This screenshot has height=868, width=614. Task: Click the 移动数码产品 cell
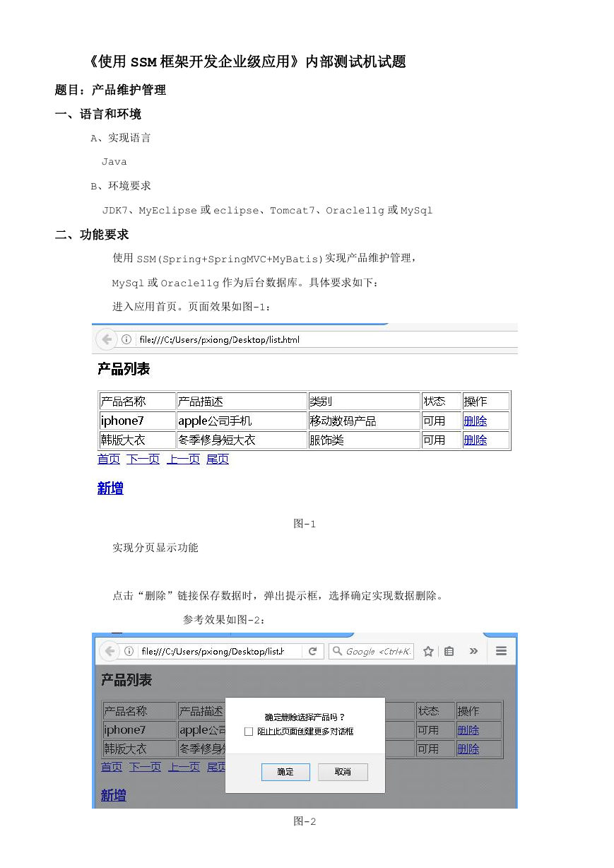tap(365, 421)
